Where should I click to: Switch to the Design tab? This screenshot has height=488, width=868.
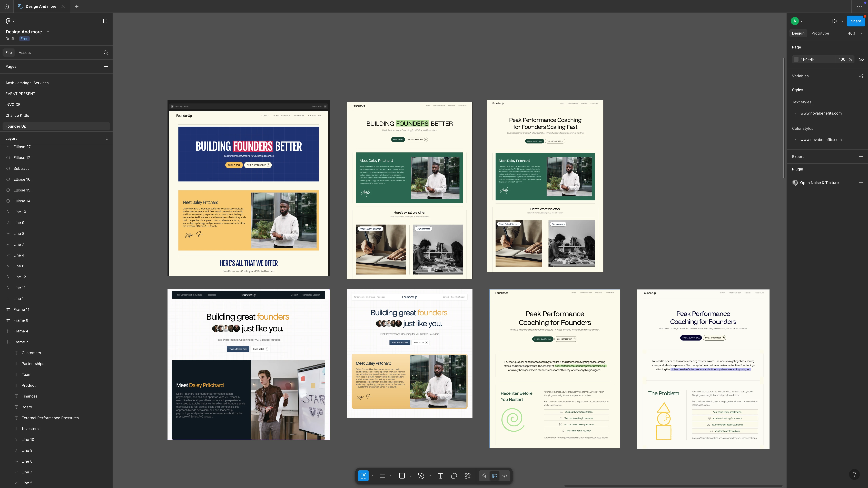tap(798, 33)
